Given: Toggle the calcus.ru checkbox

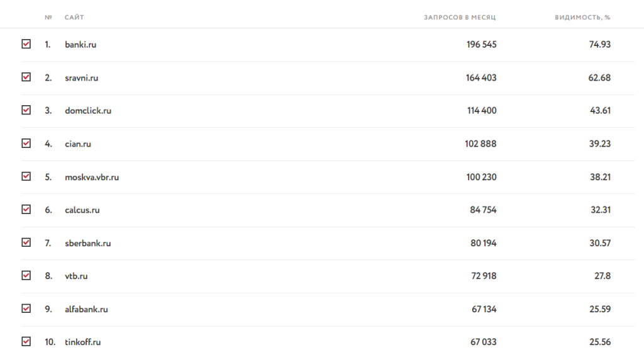Looking at the screenshot, I should pyautogui.click(x=26, y=210).
